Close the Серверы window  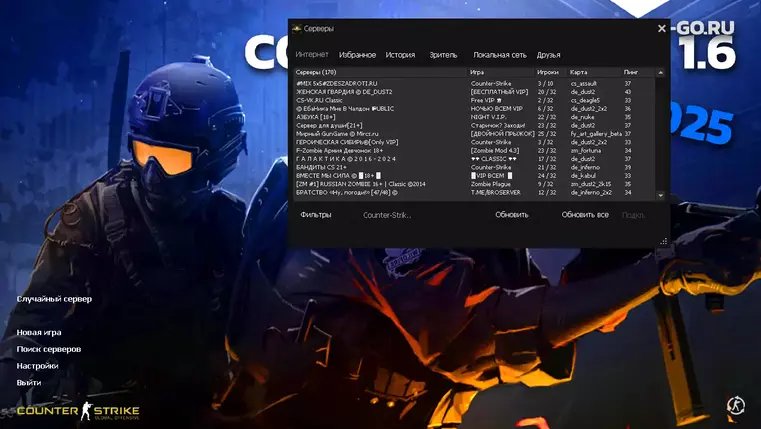point(662,29)
